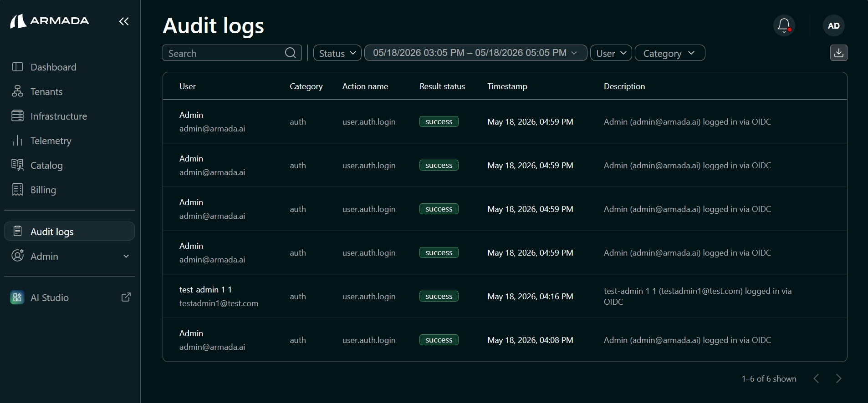Image resolution: width=868 pixels, height=403 pixels.
Task: Download audit logs export
Action: (x=839, y=53)
